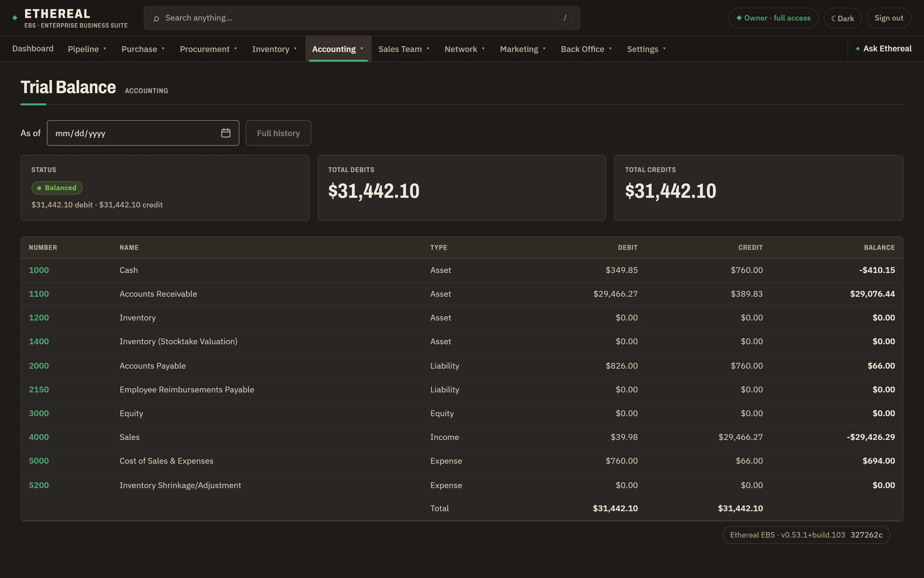Screen dimensions: 924x578
Task: Expand the Pipeline menu
Action: [87, 49]
